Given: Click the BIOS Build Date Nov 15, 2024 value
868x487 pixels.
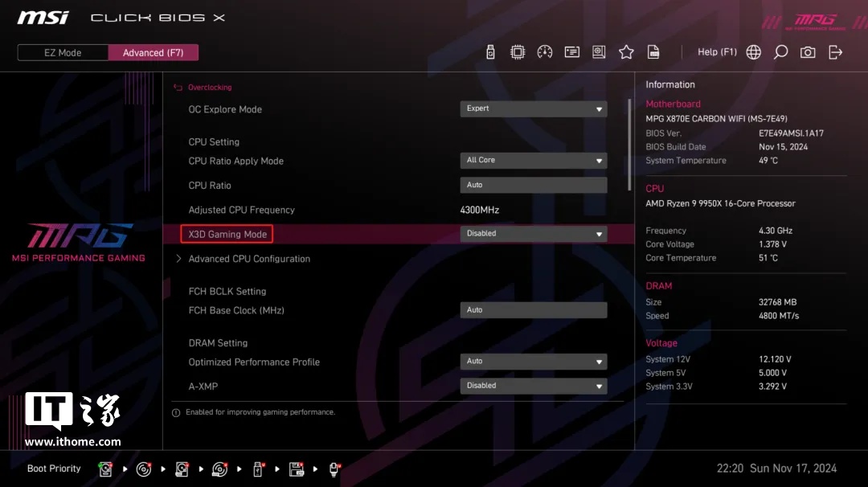Looking at the screenshot, I should [x=783, y=146].
